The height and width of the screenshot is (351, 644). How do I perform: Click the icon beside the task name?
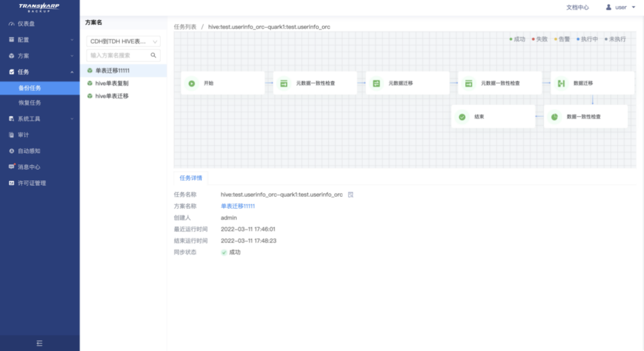pos(351,195)
